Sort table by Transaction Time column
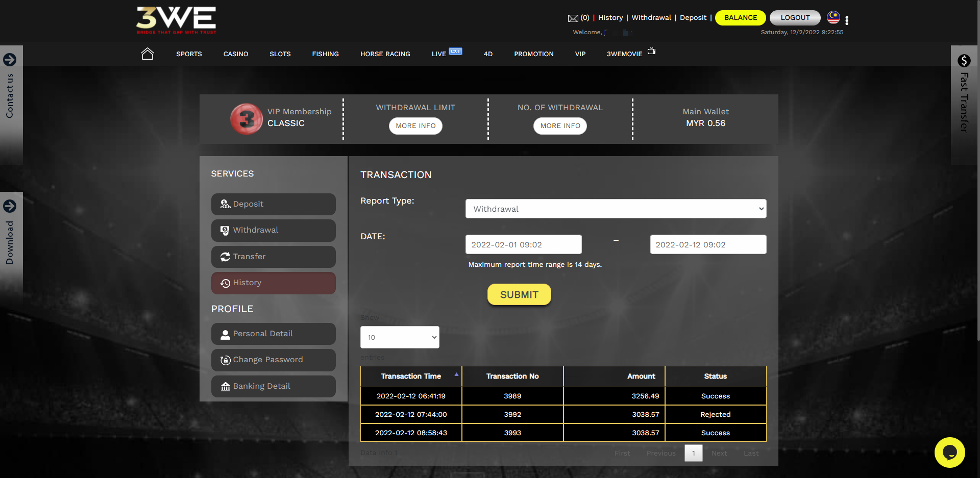 [411, 376]
